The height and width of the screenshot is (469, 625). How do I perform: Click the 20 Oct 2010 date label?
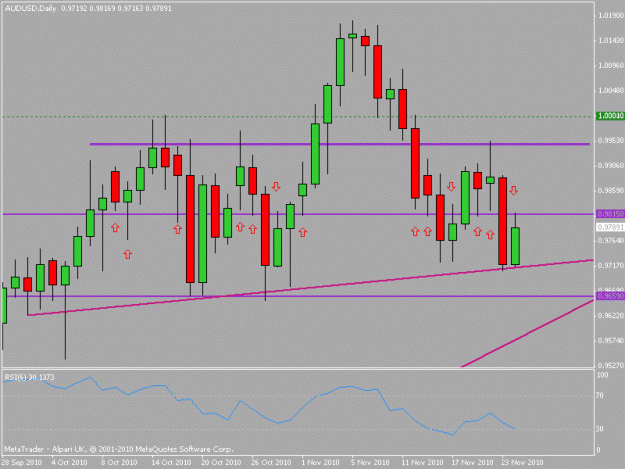point(221,462)
